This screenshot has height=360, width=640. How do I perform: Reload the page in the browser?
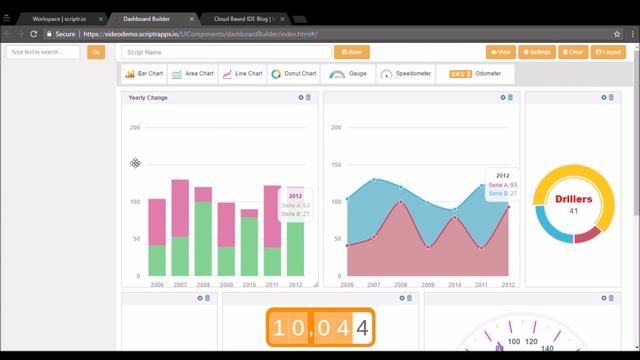34,34
